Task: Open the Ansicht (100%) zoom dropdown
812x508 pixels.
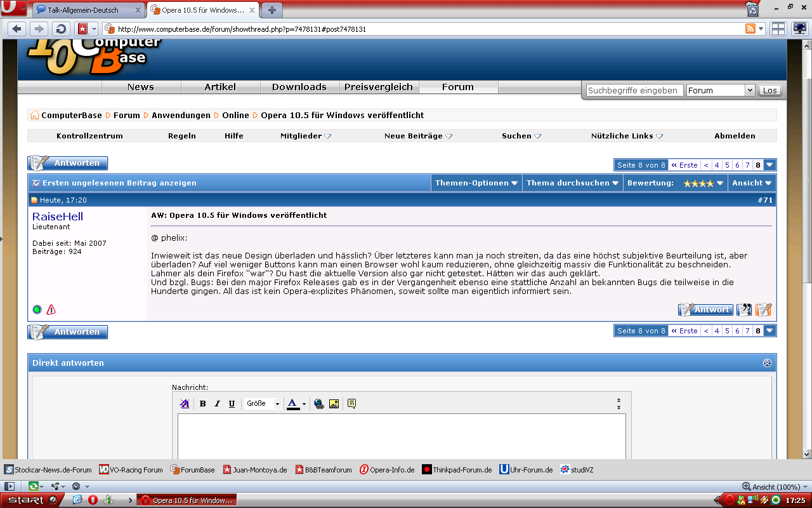Action: click(x=774, y=486)
